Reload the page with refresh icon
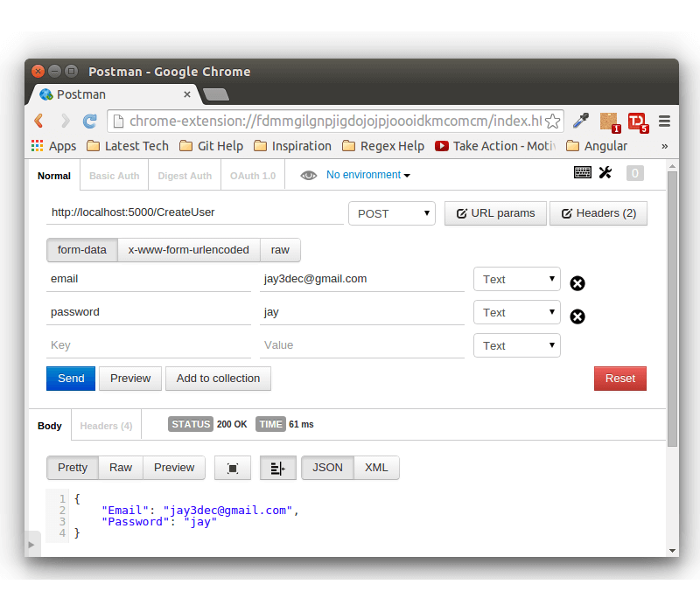700x612 pixels. click(x=90, y=121)
